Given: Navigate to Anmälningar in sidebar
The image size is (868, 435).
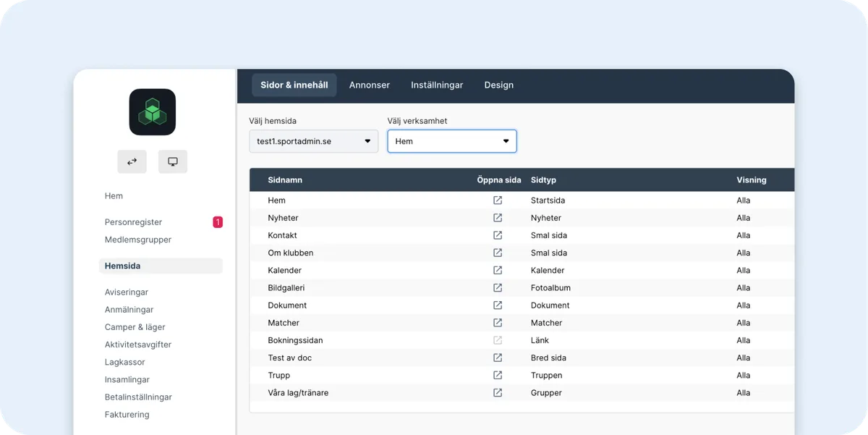Looking at the screenshot, I should [129, 310].
